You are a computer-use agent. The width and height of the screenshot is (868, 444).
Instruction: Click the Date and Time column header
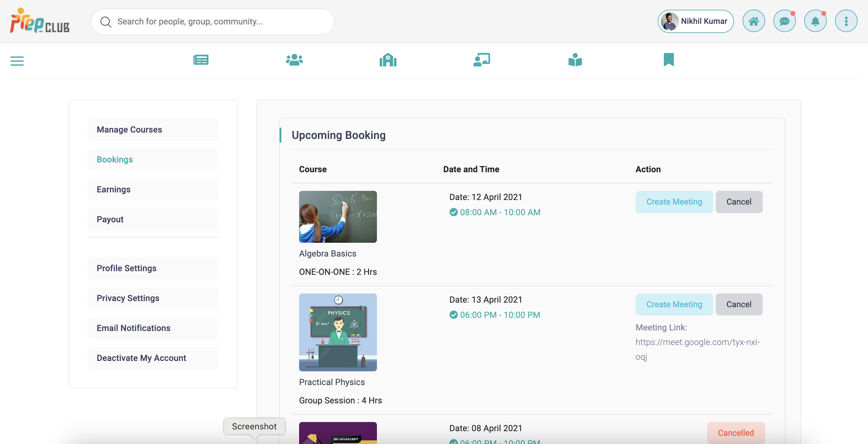tap(471, 169)
